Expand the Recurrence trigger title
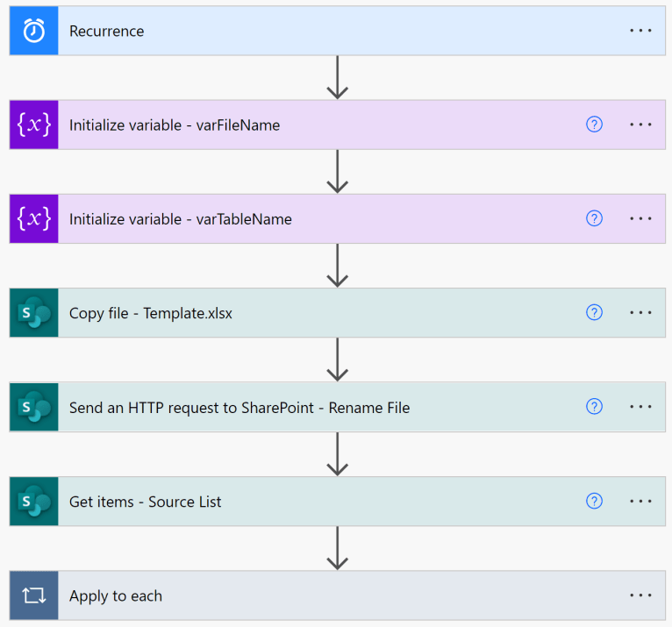The height and width of the screenshot is (627, 672). pyautogui.click(x=107, y=31)
